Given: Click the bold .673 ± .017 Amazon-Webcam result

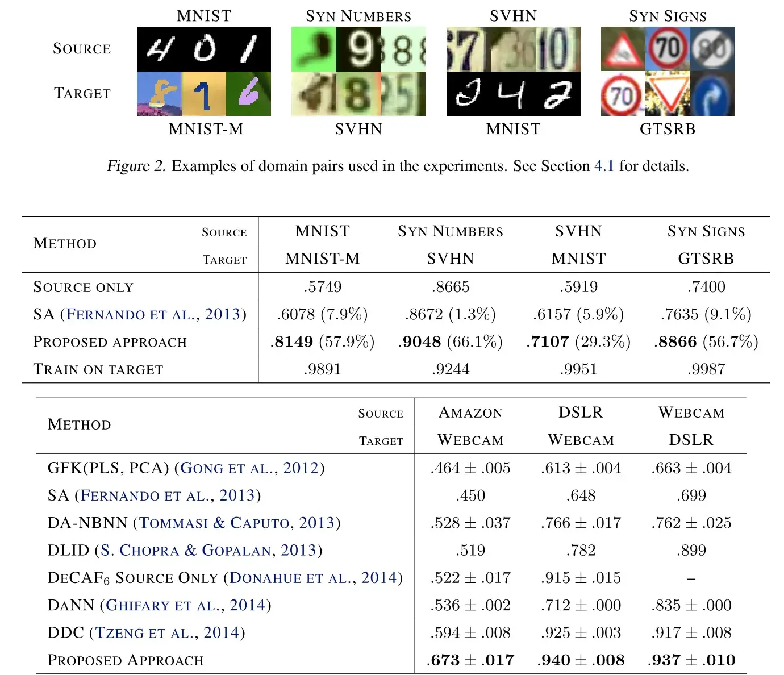Looking at the screenshot, I should pos(470,660).
